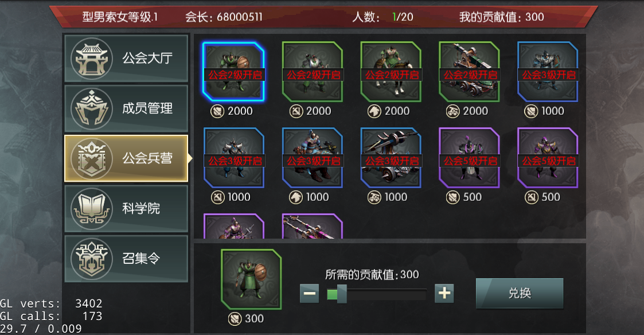This screenshot has width=644, height=335.
Task: Increase exchange amount with plus button
Action: point(444,294)
